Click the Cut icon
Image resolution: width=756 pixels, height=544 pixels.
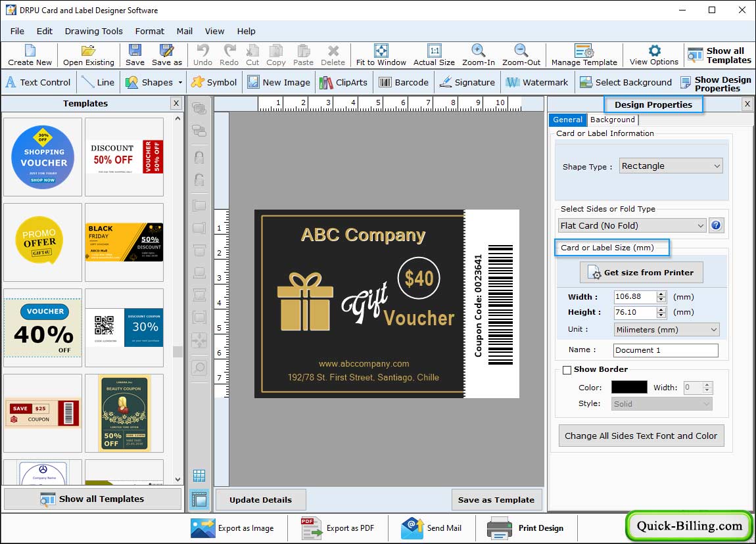pos(252,55)
